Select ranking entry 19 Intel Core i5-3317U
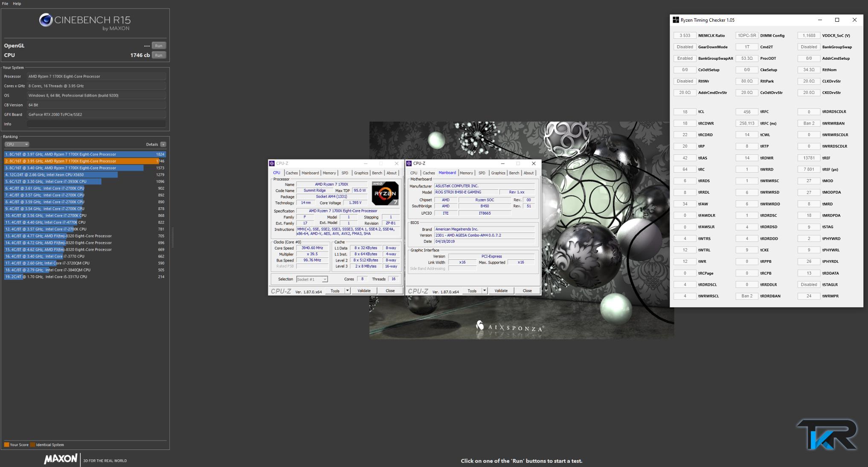The image size is (868, 467). 85,277
